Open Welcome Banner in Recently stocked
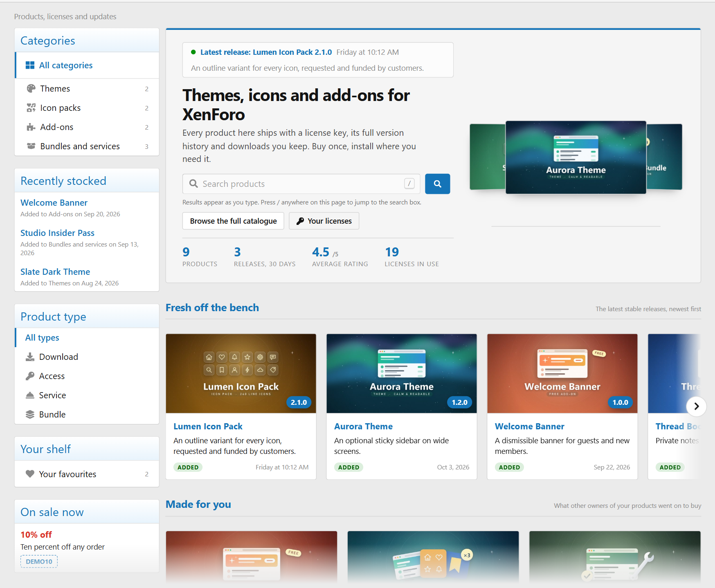Viewport: 715px width, 588px height. (x=54, y=203)
